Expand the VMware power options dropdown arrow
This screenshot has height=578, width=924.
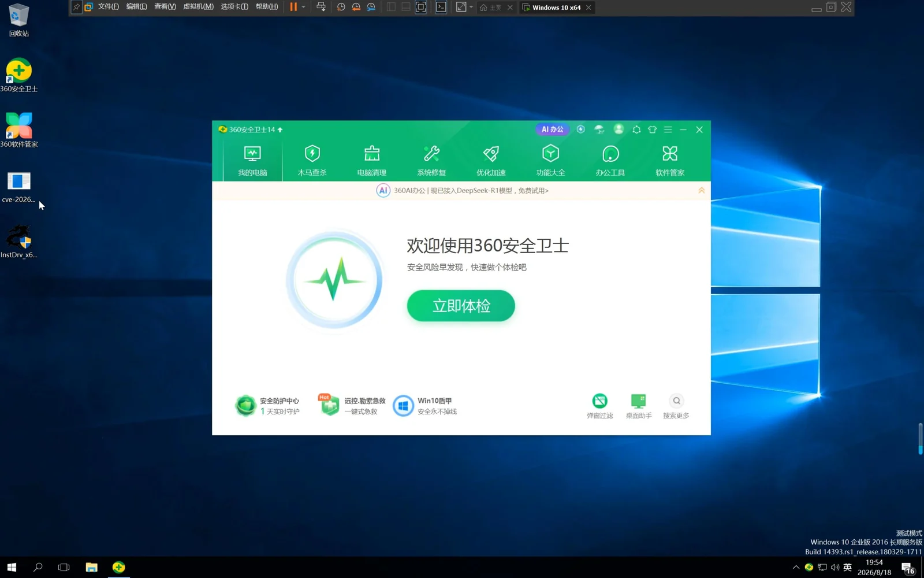pos(303,7)
